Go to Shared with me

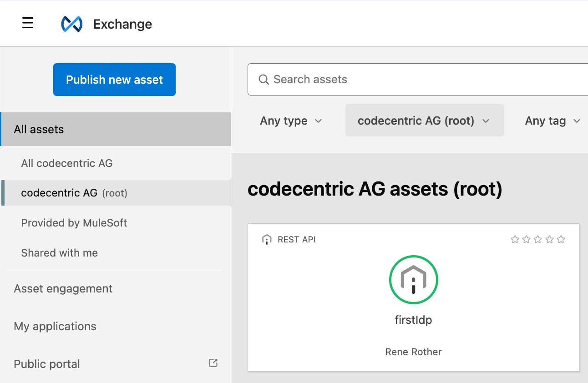coord(60,253)
